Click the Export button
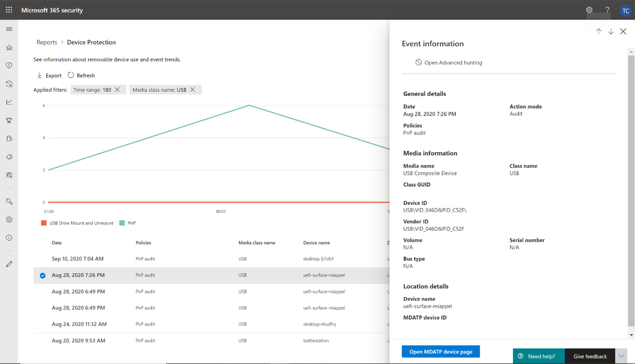Viewport: 635px width, 364px height. coord(49,75)
